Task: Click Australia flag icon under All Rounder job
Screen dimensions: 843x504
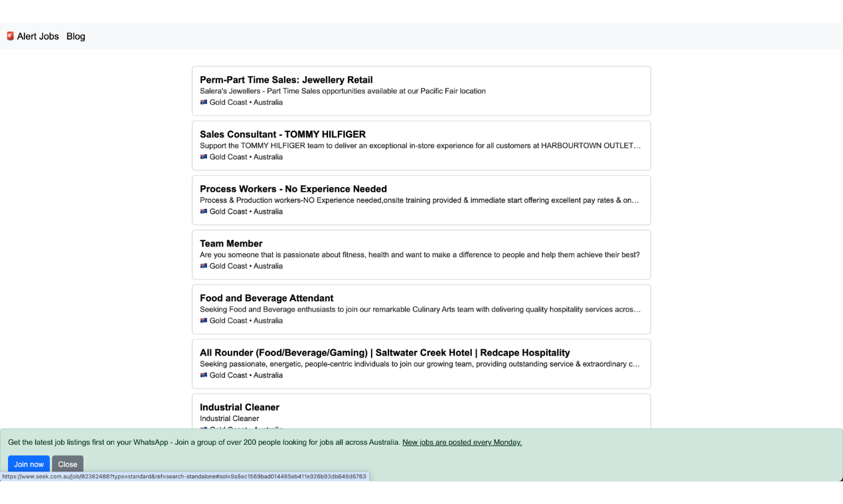Action: (x=204, y=375)
